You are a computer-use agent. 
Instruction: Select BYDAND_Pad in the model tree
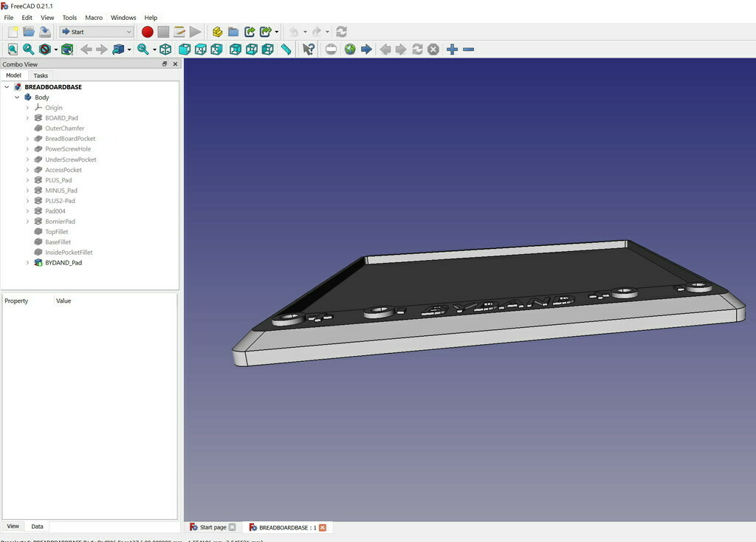[x=63, y=263]
